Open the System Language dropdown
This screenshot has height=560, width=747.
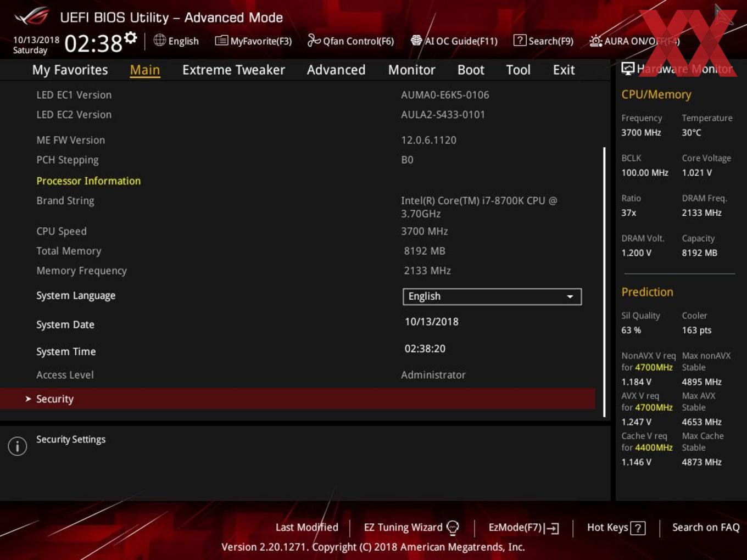[492, 296]
